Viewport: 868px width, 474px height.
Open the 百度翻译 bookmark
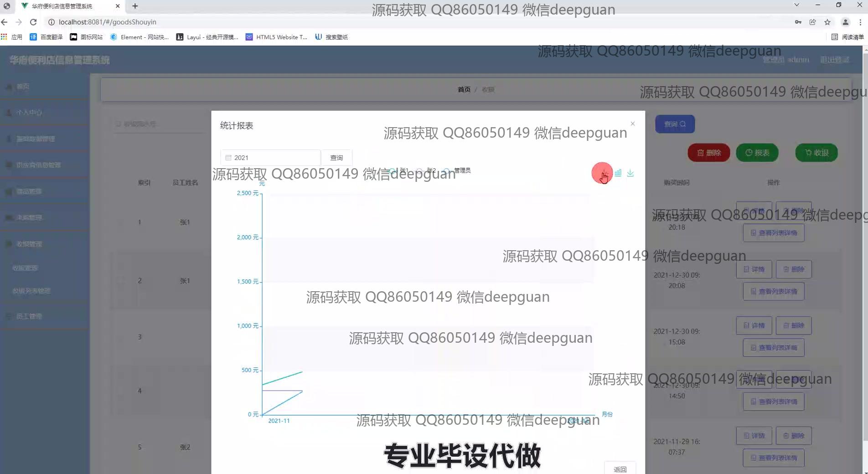click(x=46, y=37)
